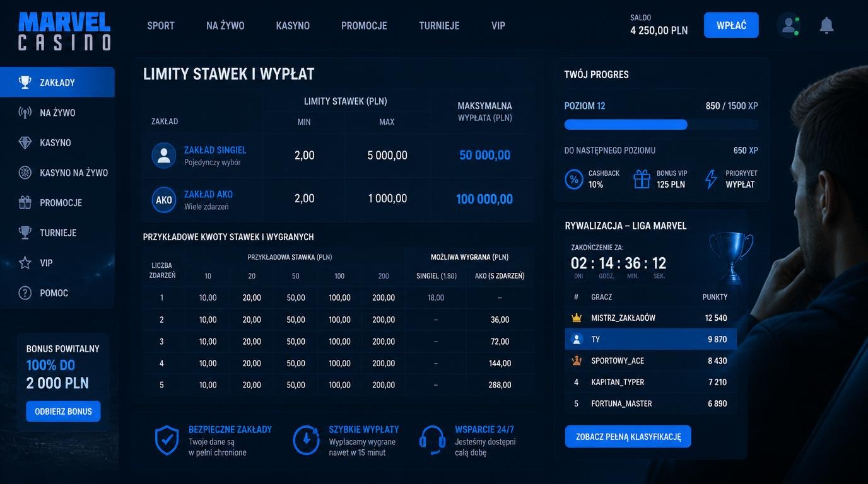This screenshot has width=868, height=484.
Task: Open Promocje in the top navigation
Action: click(x=364, y=26)
